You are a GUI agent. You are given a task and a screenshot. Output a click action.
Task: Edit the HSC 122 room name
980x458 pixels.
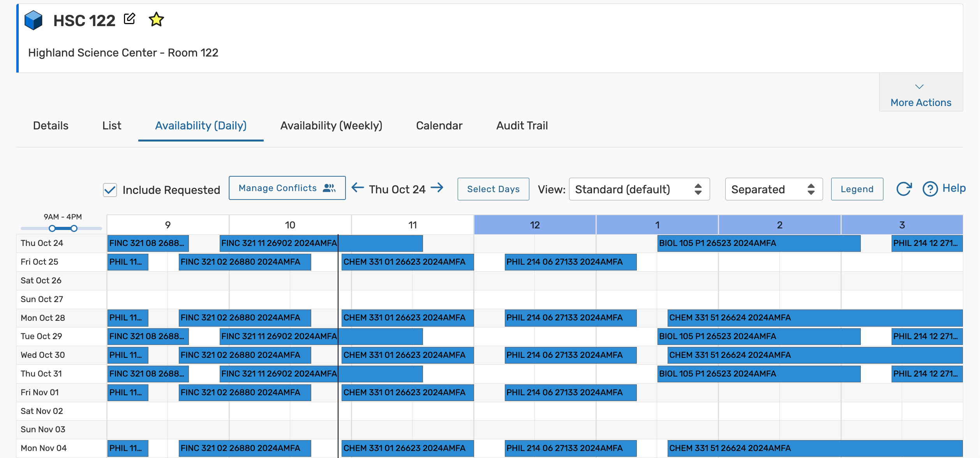(129, 19)
